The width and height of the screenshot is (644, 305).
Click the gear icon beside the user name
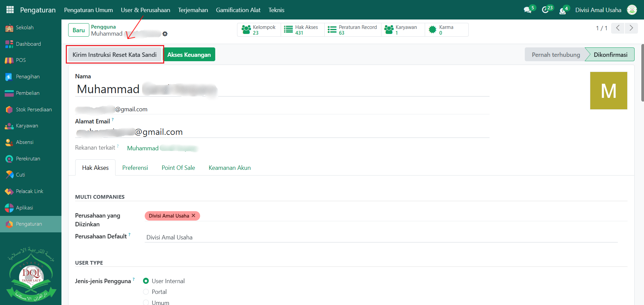pyautogui.click(x=165, y=34)
